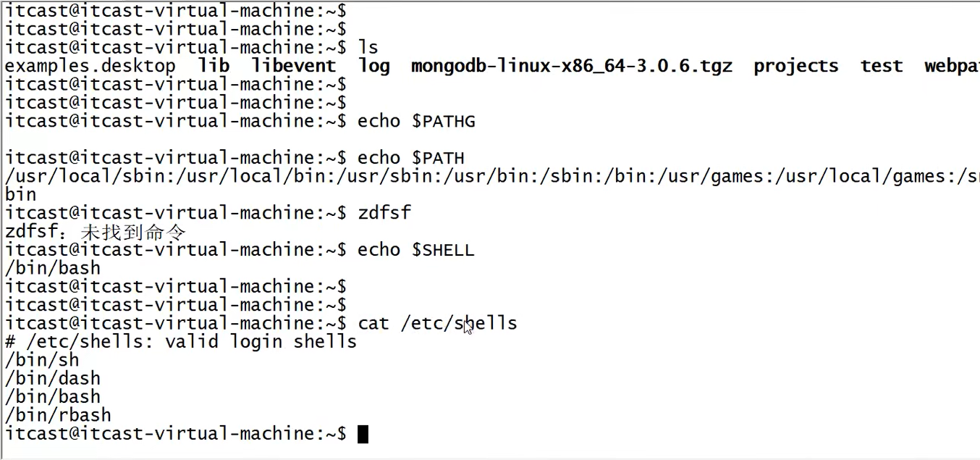Screen dimensions: 980x460
Task: Click the wrapped "bin" line under PATH output
Action: click(20, 195)
